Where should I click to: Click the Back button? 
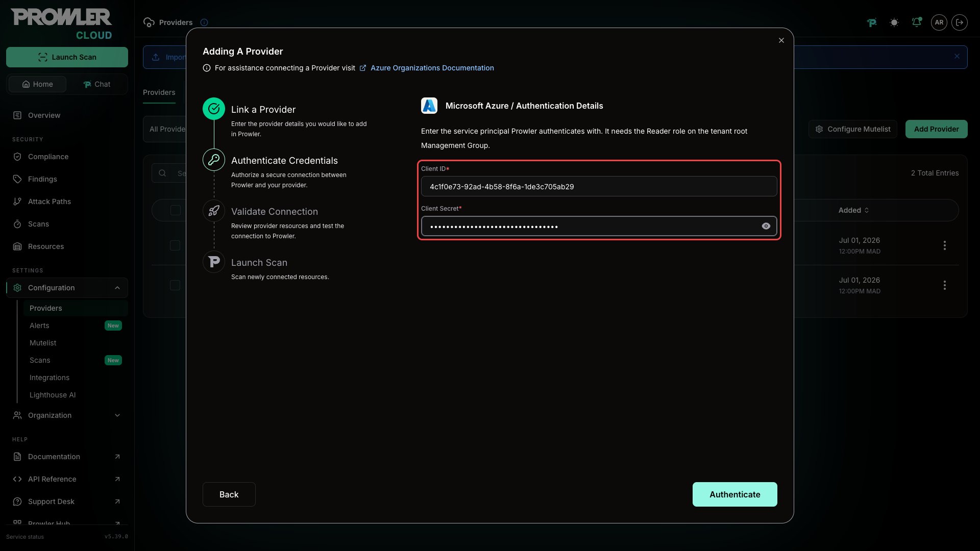tap(229, 494)
